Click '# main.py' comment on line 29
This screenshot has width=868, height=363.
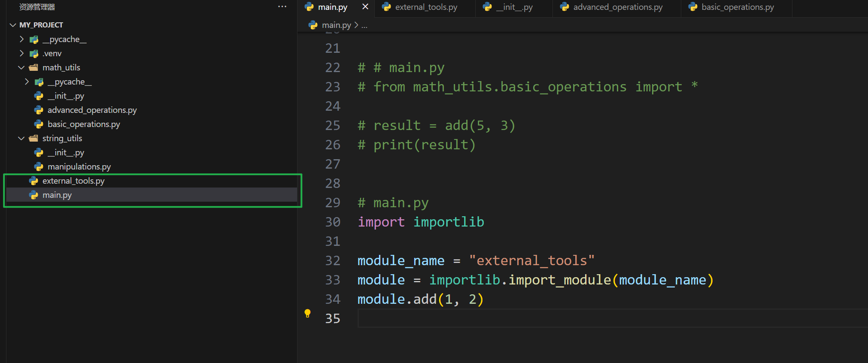(x=393, y=203)
